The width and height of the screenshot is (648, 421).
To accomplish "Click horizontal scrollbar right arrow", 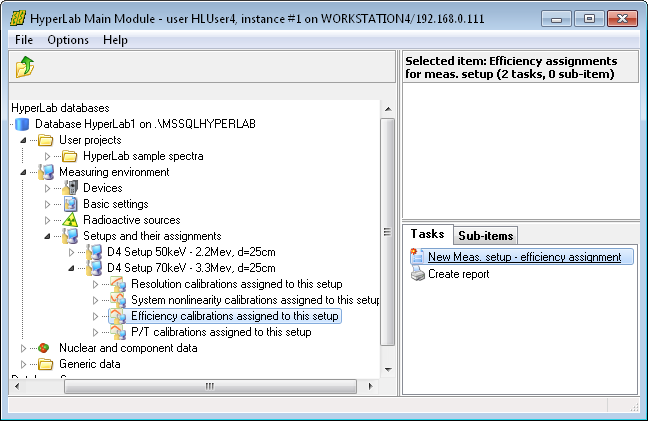I will 370,386.
